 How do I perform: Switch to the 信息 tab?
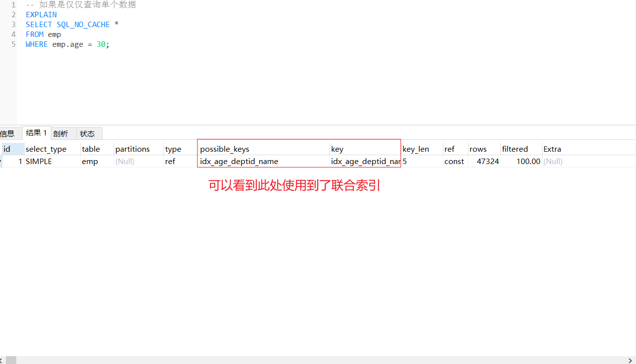7,133
